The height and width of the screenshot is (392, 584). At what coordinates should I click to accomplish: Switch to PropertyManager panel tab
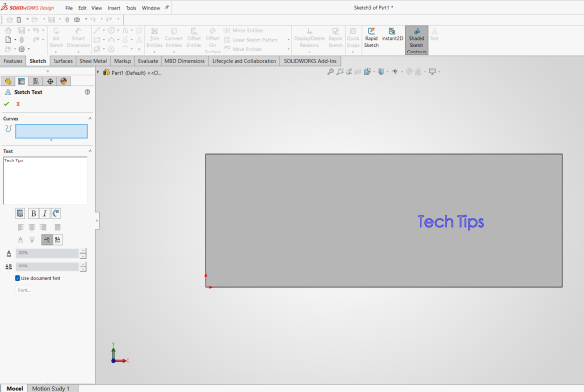tap(21, 81)
